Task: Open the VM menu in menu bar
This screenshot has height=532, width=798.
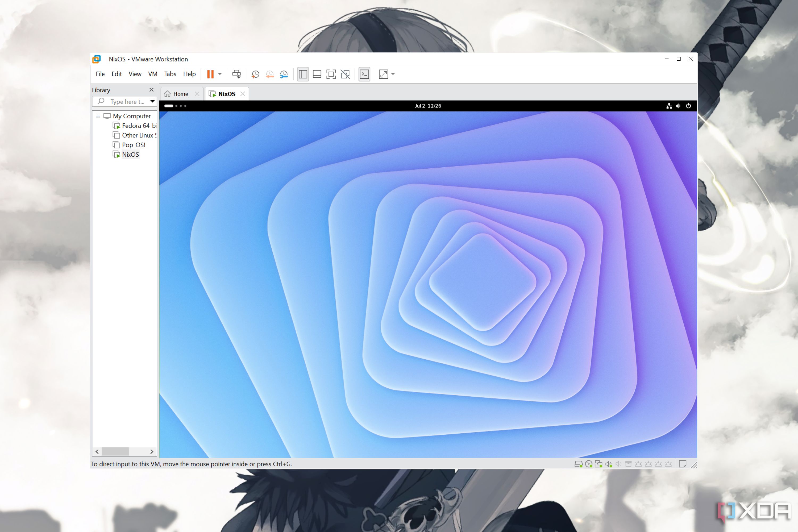Action: [153, 74]
